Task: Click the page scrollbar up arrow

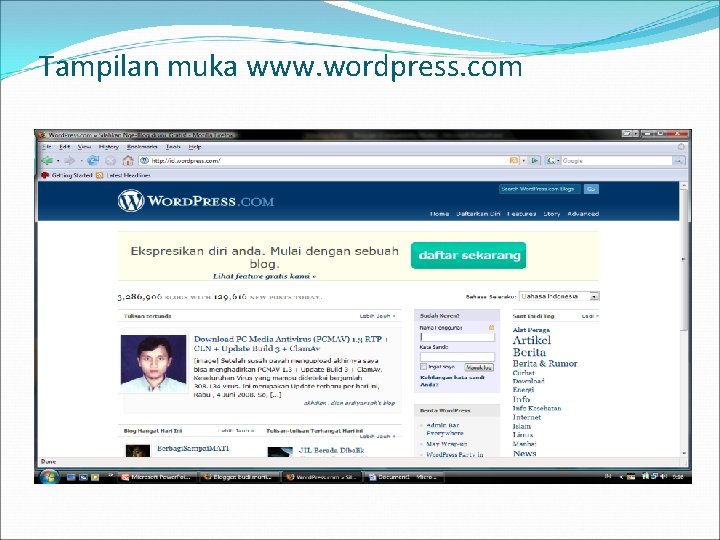Action: point(684,186)
